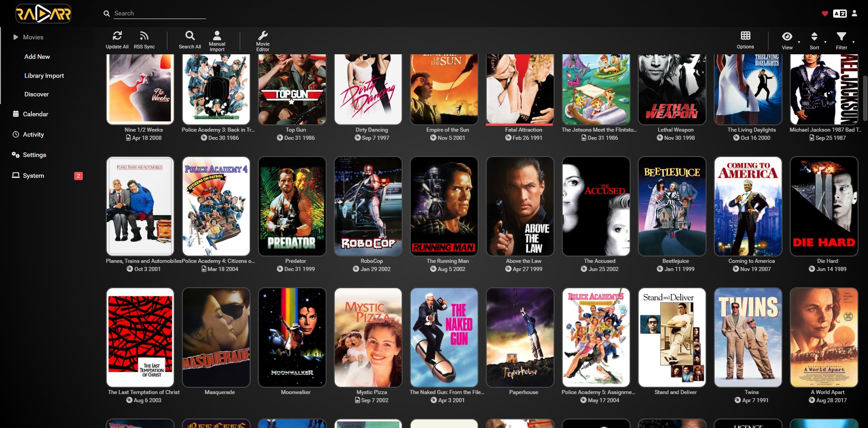Go to Library Import
The height and width of the screenshot is (428, 868).
pos(44,76)
